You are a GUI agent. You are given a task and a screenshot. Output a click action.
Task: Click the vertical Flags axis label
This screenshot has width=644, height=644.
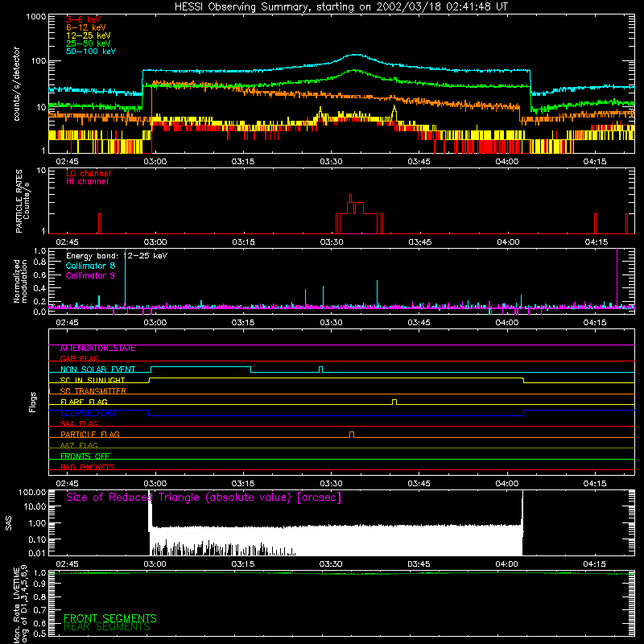pyautogui.click(x=33, y=402)
